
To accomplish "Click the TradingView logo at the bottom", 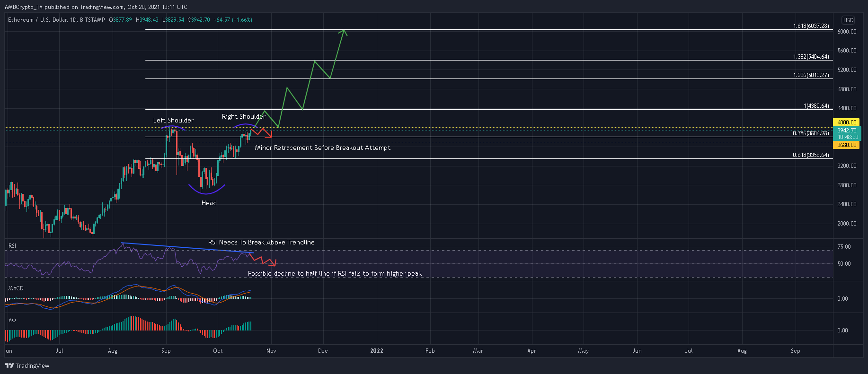I will (x=27, y=365).
